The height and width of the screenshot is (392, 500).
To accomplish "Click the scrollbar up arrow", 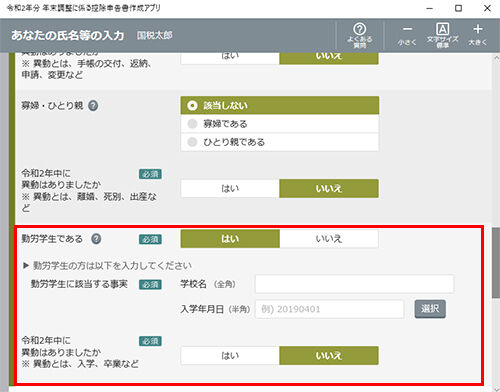I will (x=496, y=57).
